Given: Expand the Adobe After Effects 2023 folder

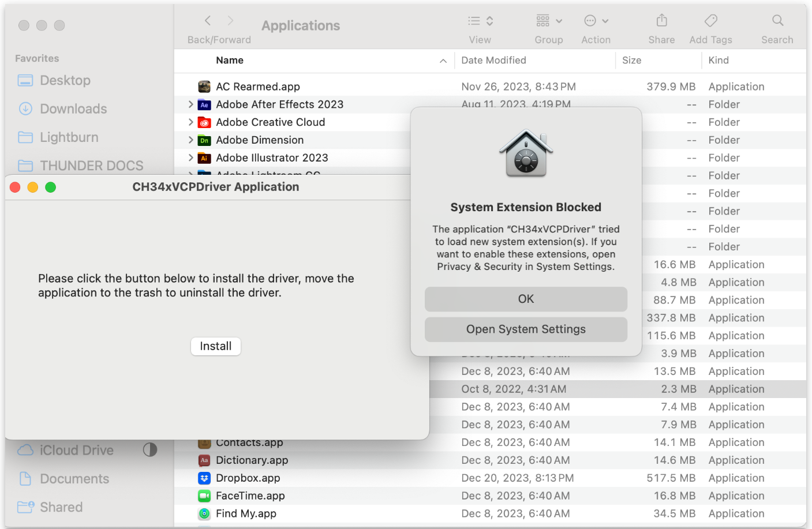Looking at the screenshot, I should pos(191,104).
